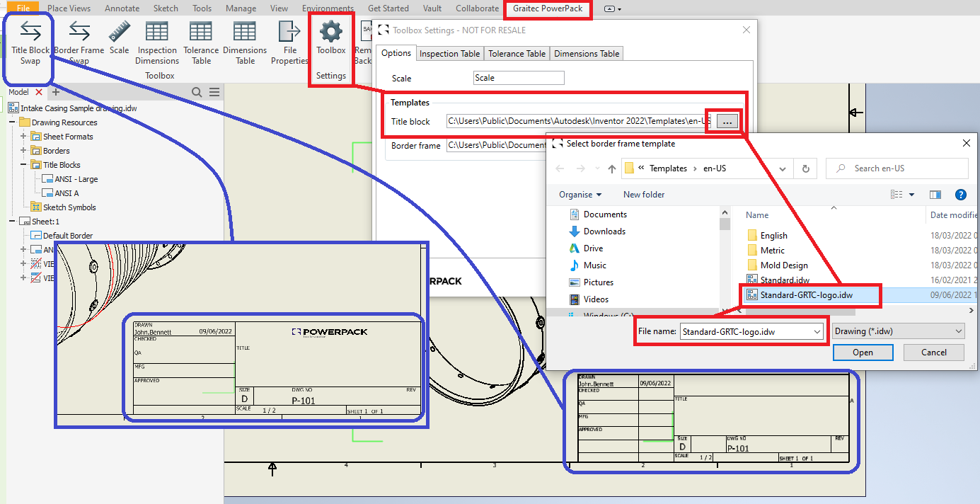
Task: Select ANSI - Large title block item
Action: point(76,179)
